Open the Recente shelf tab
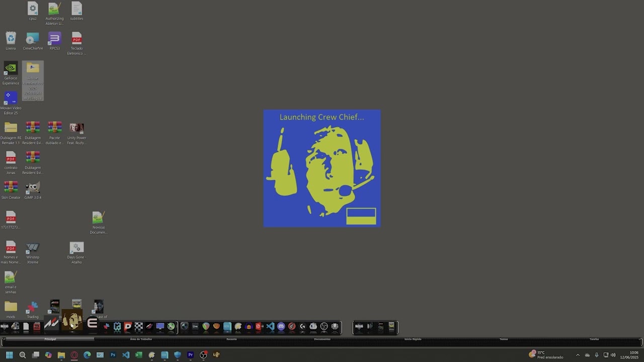 tap(231, 339)
